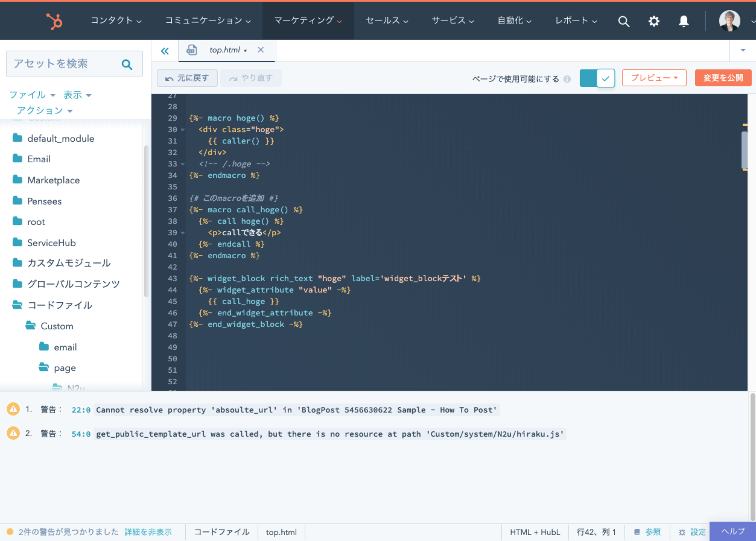Screen dimensions: 756x541
Task: Open the プレビュー dropdown
Action: click(x=654, y=78)
